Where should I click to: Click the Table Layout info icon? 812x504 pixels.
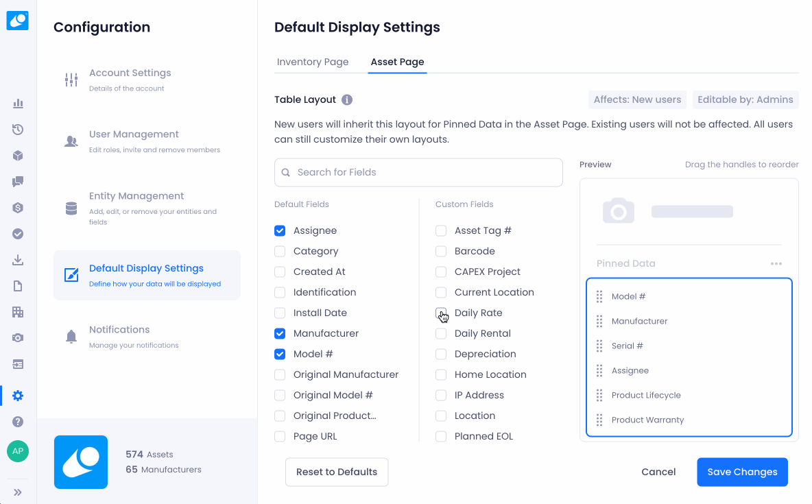(347, 99)
